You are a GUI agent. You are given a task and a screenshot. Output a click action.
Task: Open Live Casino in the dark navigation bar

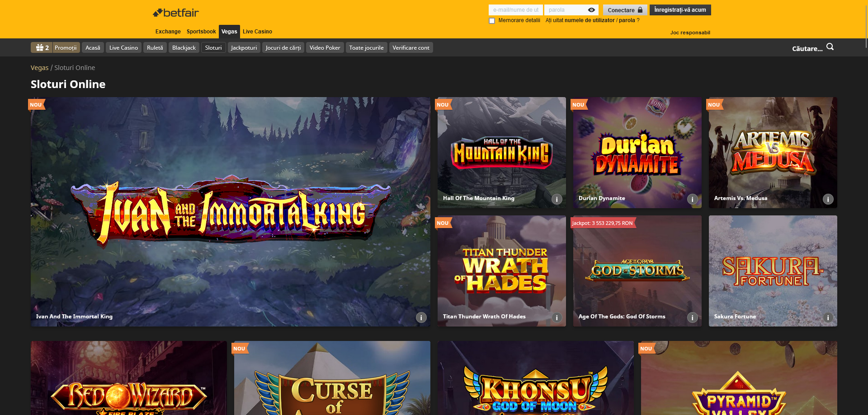[123, 47]
